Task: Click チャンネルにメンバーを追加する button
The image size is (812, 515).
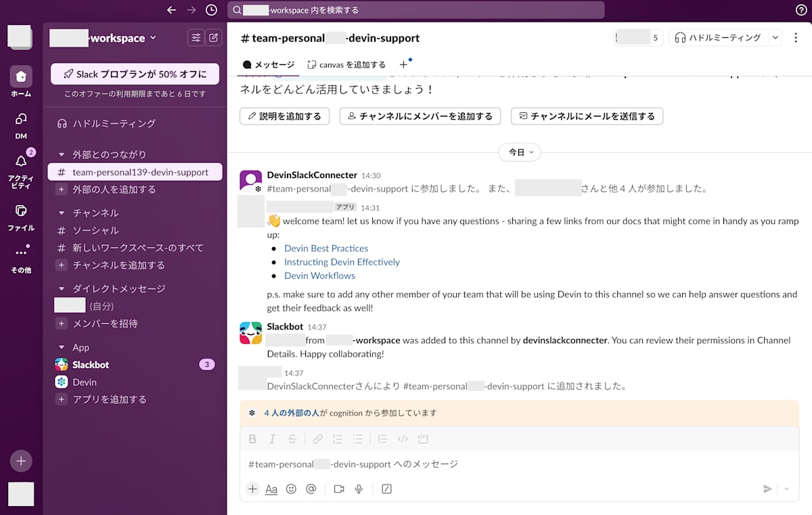Action: 420,116
